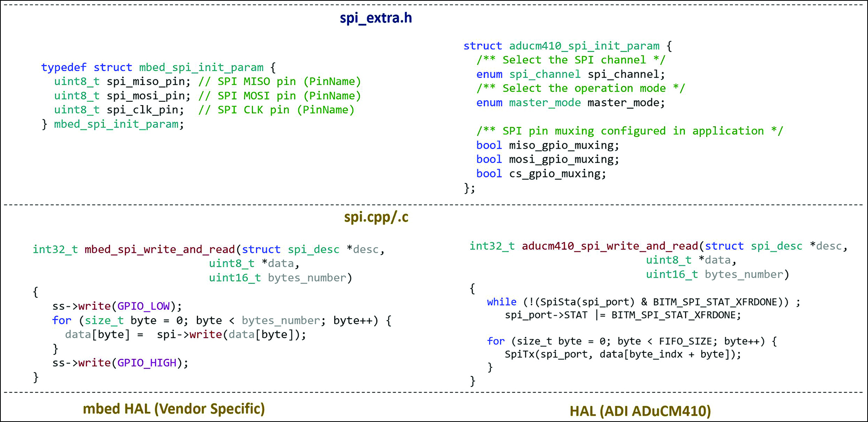Click the enum master_mode line

(x=571, y=103)
